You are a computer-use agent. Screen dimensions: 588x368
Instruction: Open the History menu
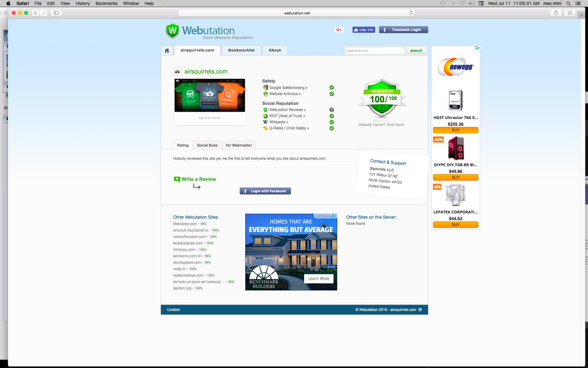tap(83, 3)
